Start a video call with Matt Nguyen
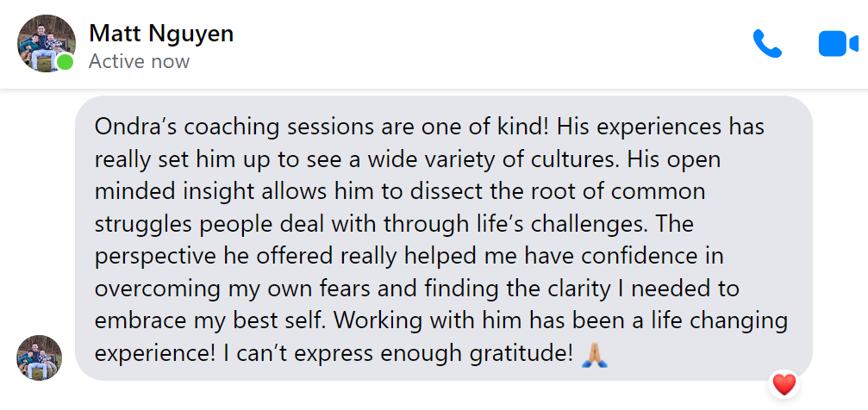 point(838,44)
